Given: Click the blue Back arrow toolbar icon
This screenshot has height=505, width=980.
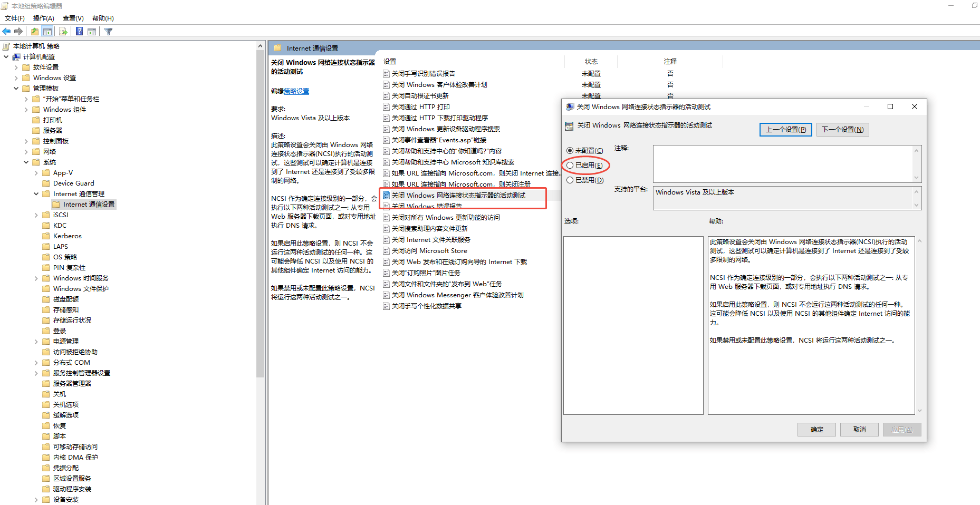Looking at the screenshot, I should pos(6,31).
